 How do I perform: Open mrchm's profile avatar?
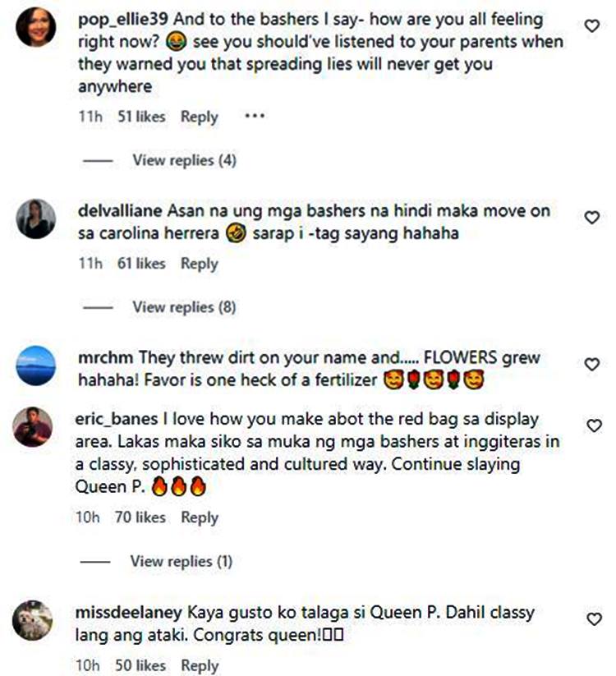(36, 365)
